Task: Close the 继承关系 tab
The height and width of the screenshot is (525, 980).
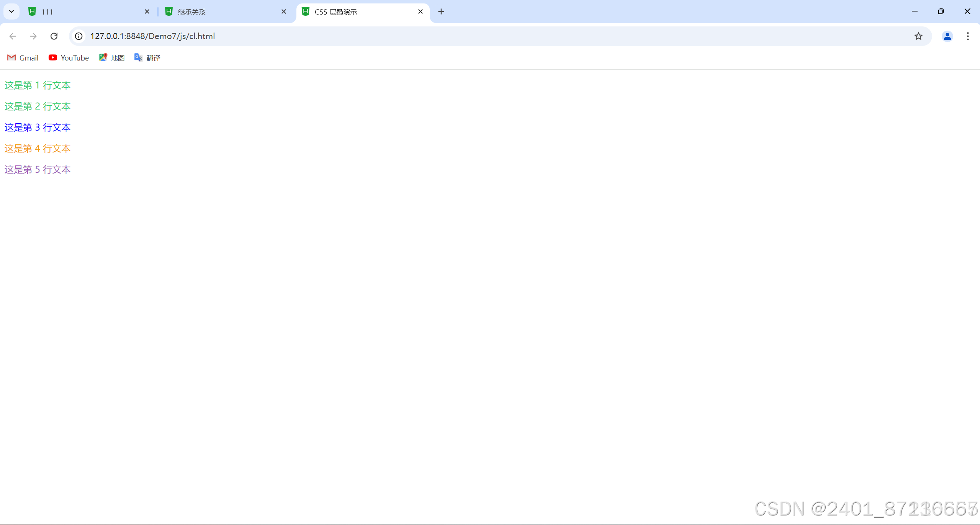Action: (284, 11)
